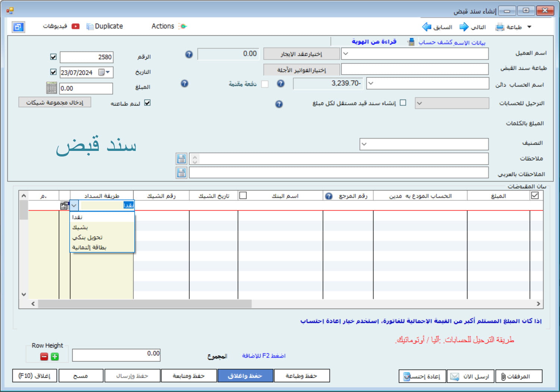This screenshot has height=392, width=560.
Task: Click the horizontal scrollbar of receipts grid
Action: point(145,304)
